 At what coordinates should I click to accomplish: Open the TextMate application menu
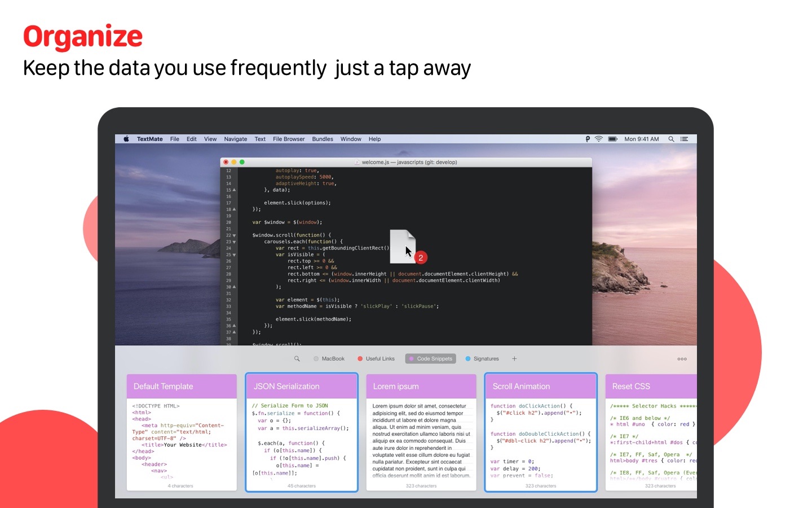click(x=149, y=139)
